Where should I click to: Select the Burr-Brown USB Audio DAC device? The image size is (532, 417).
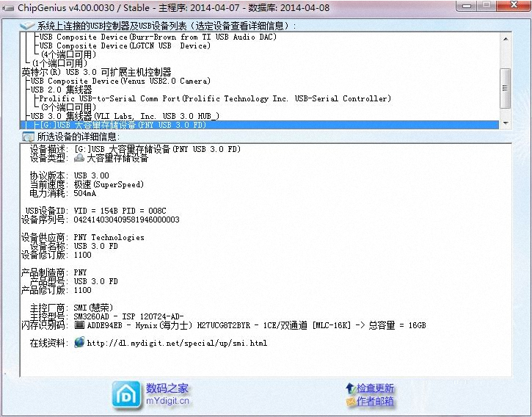click(x=158, y=37)
